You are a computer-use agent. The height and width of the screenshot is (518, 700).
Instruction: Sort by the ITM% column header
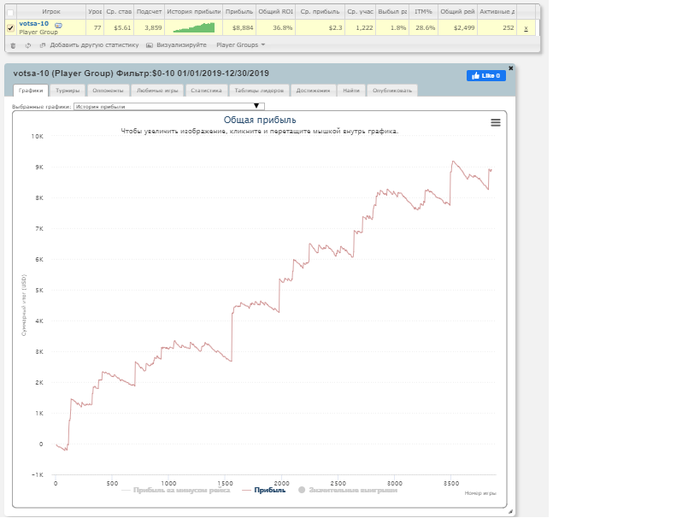pyautogui.click(x=423, y=12)
